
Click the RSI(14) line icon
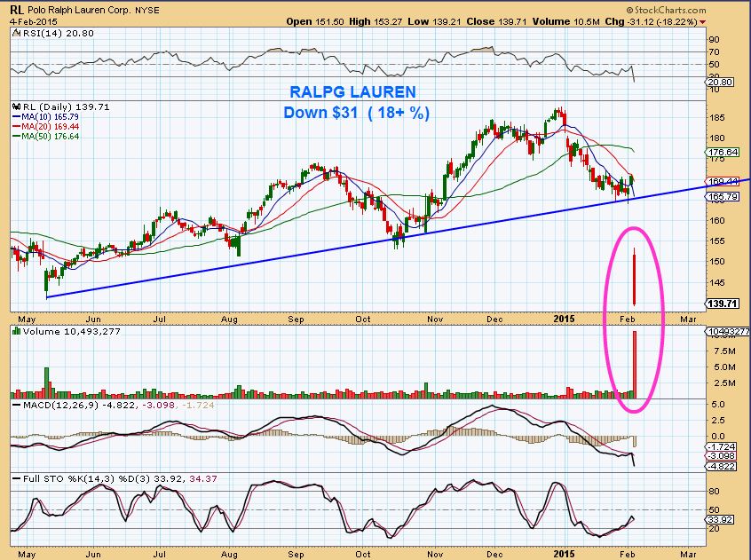tap(16, 33)
